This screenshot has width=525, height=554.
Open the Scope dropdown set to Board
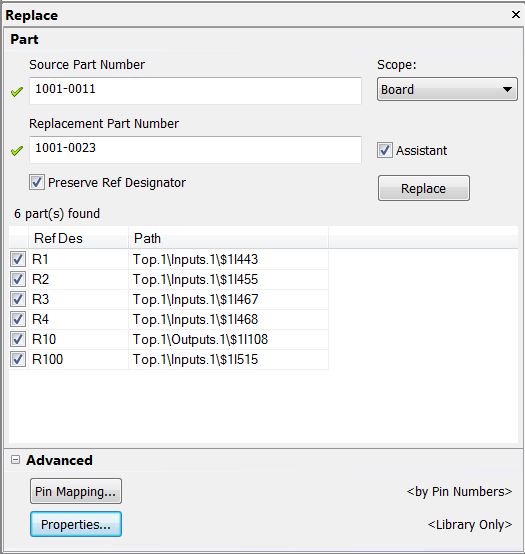[x=447, y=89]
